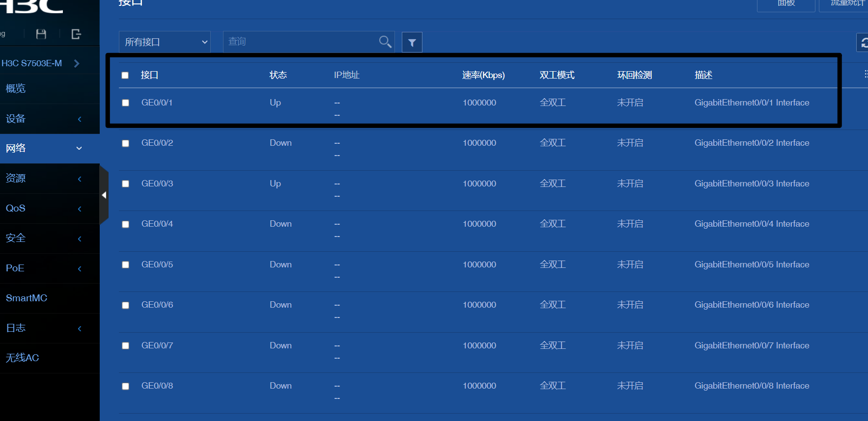This screenshot has height=421, width=868.
Task: Mark the checkbox for GE0/0/6
Action: [x=126, y=305]
